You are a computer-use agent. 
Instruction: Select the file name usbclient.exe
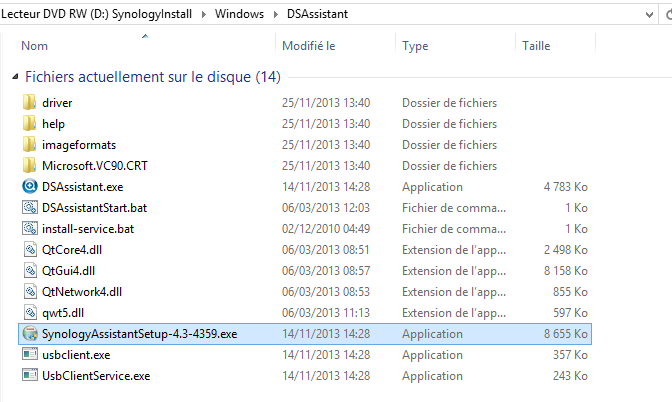[76, 355]
